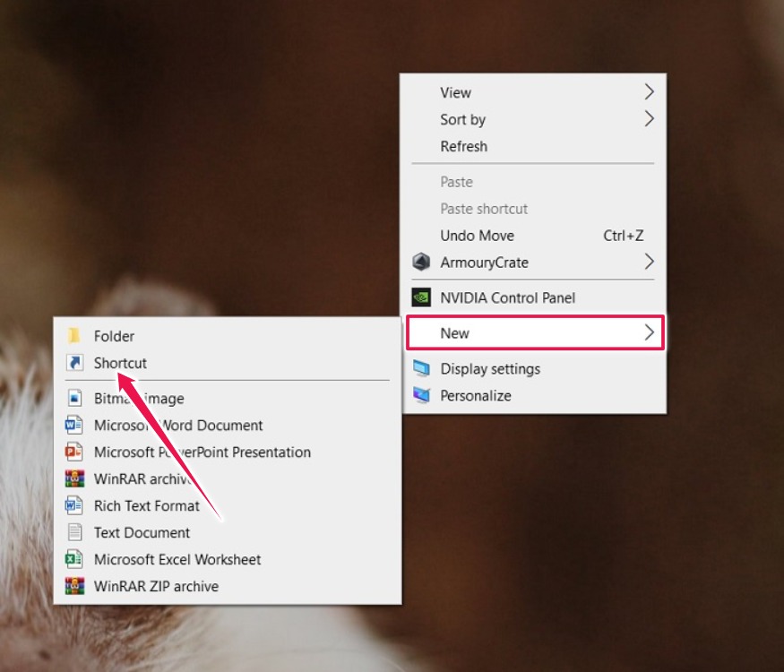Screen dimensions: 784x672
Task: Expand the View submenu arrow
Action: [x=650, y=91]
